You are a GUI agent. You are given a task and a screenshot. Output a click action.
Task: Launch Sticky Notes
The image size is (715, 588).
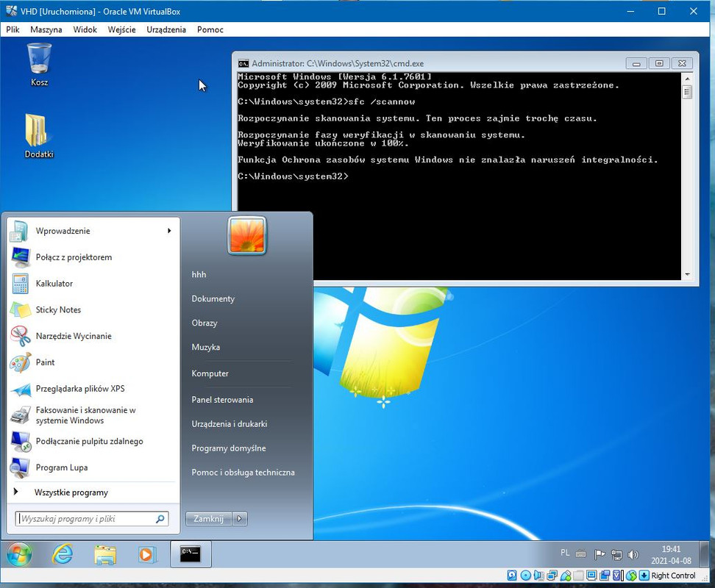[x=91, y=309]
